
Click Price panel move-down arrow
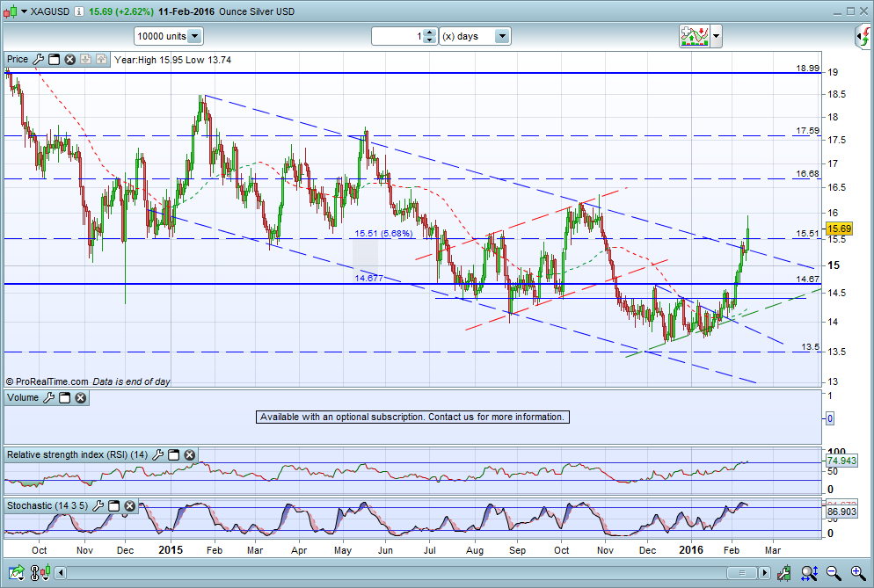pos(85,59)
